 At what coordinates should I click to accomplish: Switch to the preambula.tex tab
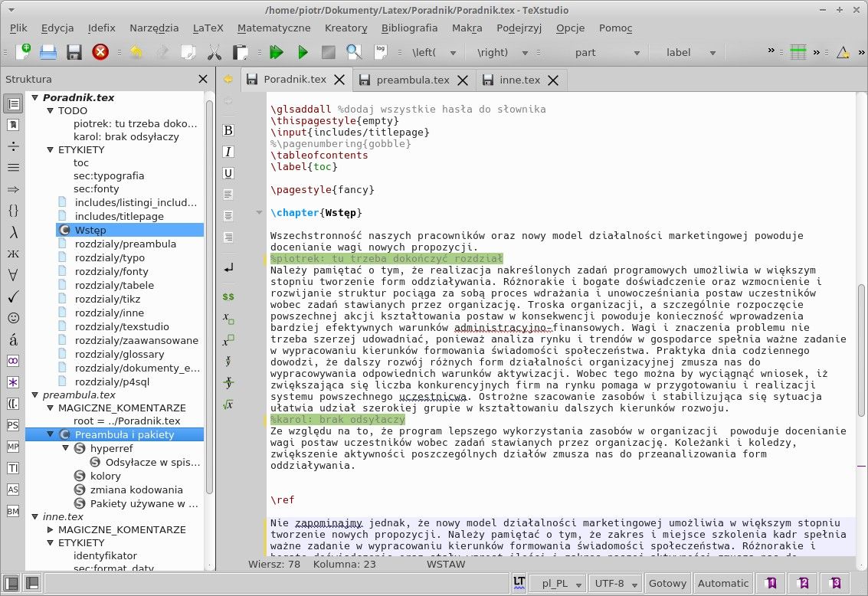(412, 80)
